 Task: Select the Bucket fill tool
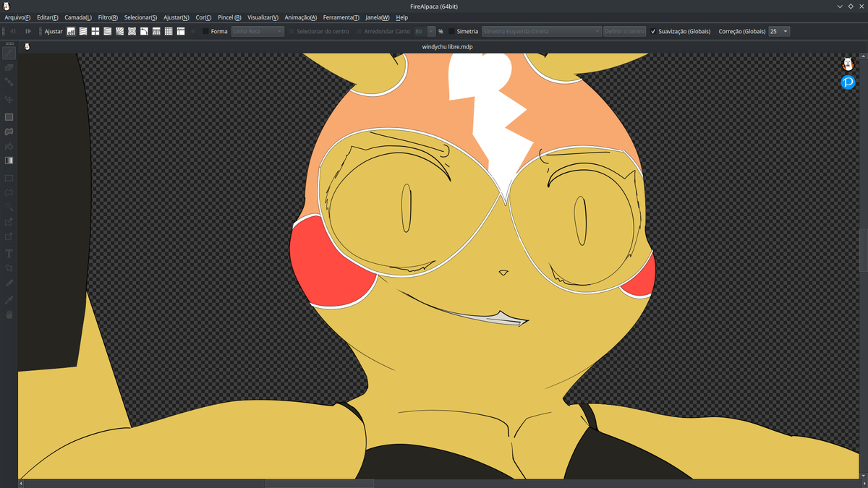(x=9, y=146)
